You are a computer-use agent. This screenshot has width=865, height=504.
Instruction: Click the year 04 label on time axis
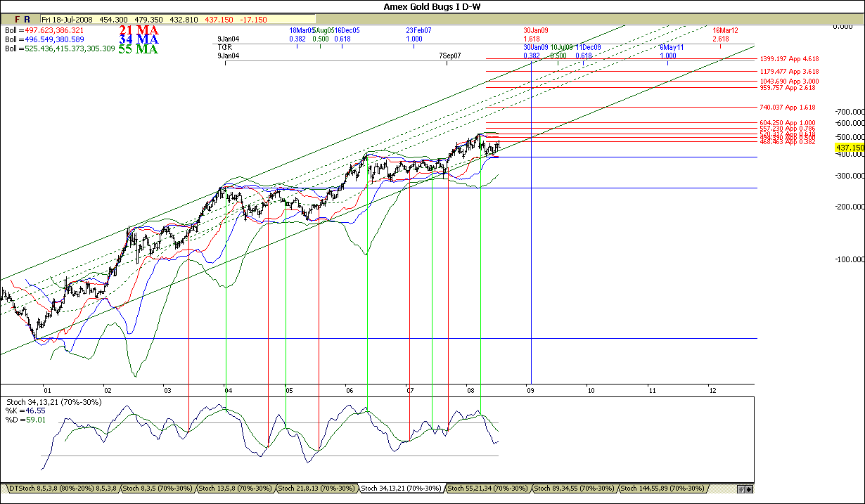[228, 389]
